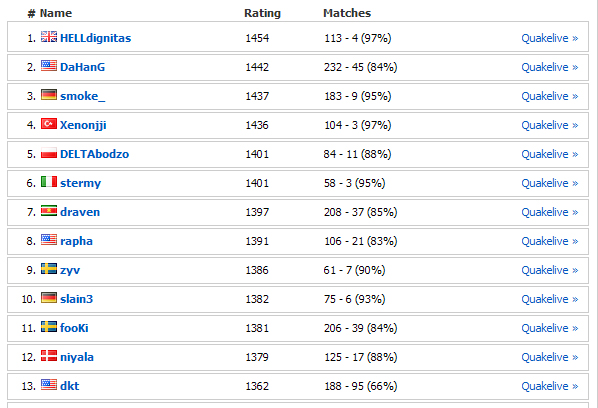598x408 pixels.
Task: Open the fooKi player profile
Action: point(74,328)
